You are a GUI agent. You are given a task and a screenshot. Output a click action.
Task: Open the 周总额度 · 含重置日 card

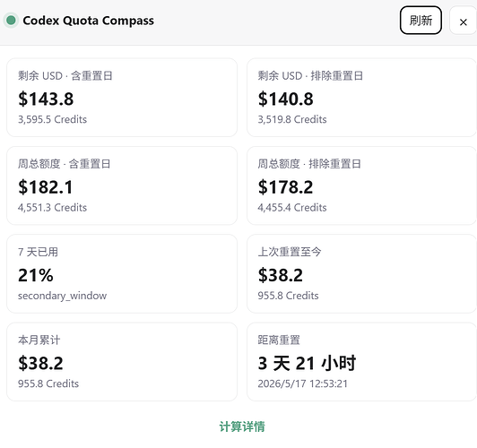[122, 185]
